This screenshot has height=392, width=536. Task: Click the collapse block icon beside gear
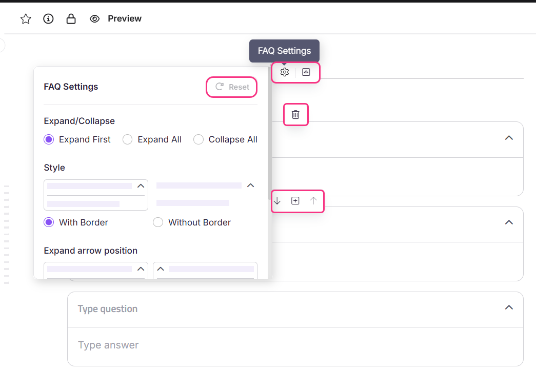pyautogui.click(x=306, y=72)
